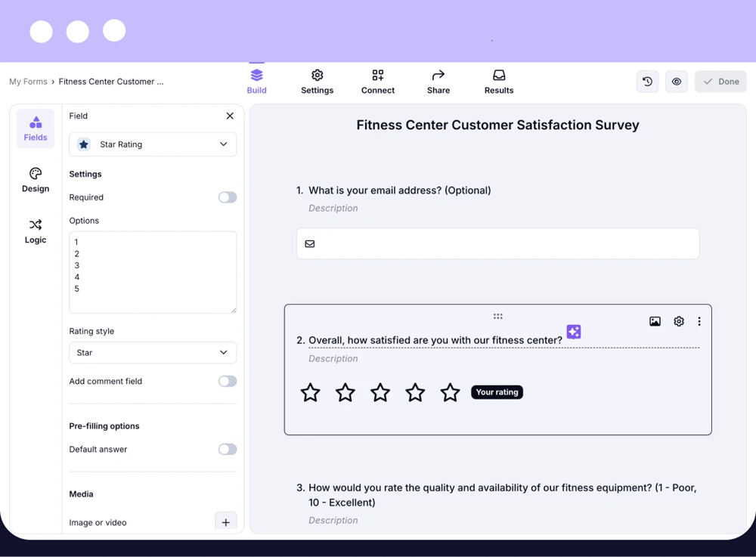756x557 pixels.
Task: Click the version history clock icon
Action: tap(647, 81)
